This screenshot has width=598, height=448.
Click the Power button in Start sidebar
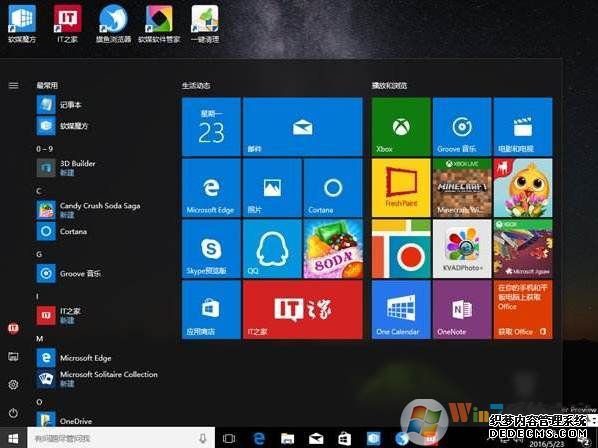click(13, 413)
